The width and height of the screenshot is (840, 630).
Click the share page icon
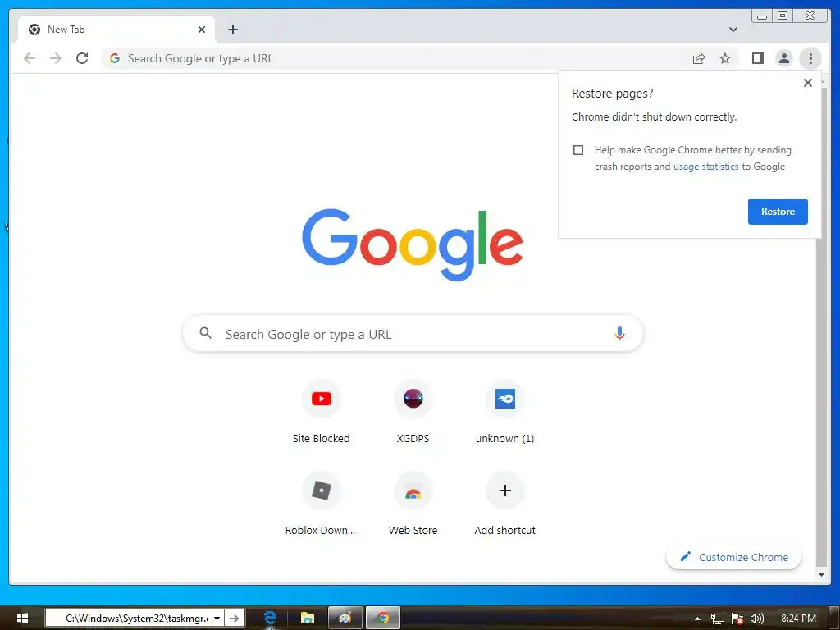pyautogui.click(x=699, y=58)
